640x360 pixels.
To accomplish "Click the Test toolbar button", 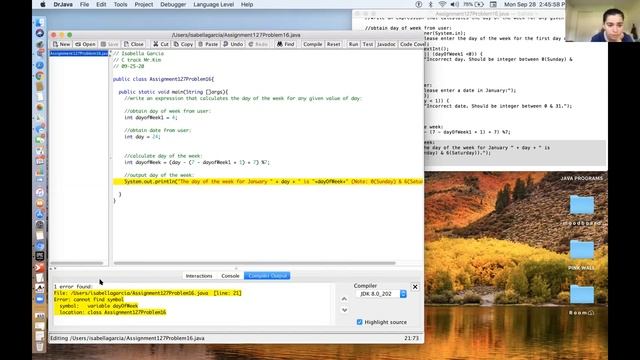I will pyautogui.click(x=368, y=44).
